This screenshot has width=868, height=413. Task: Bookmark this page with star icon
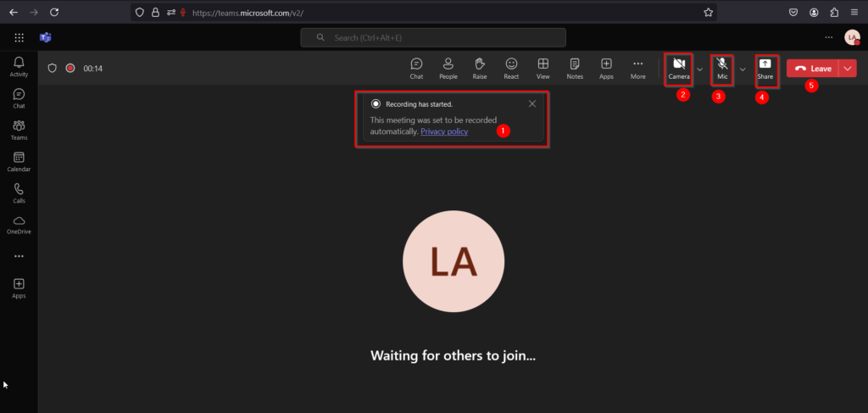point(708,12)
